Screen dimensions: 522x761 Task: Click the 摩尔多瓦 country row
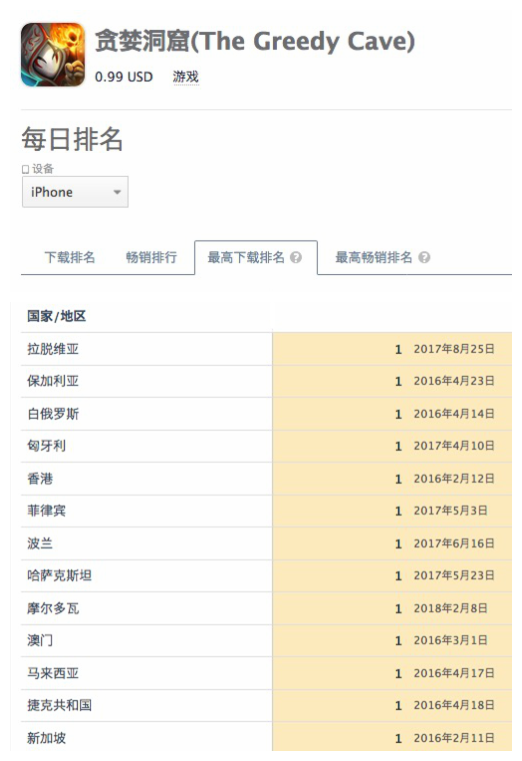[266, 608]
